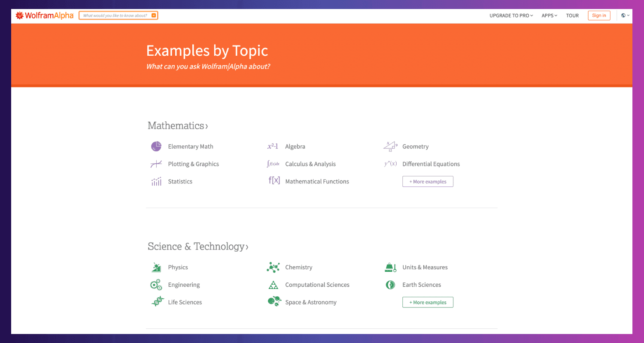Open the Science & Technology category heading
Image resolution: width=644 pixels, height=343 pixels.
pos(198,247)
